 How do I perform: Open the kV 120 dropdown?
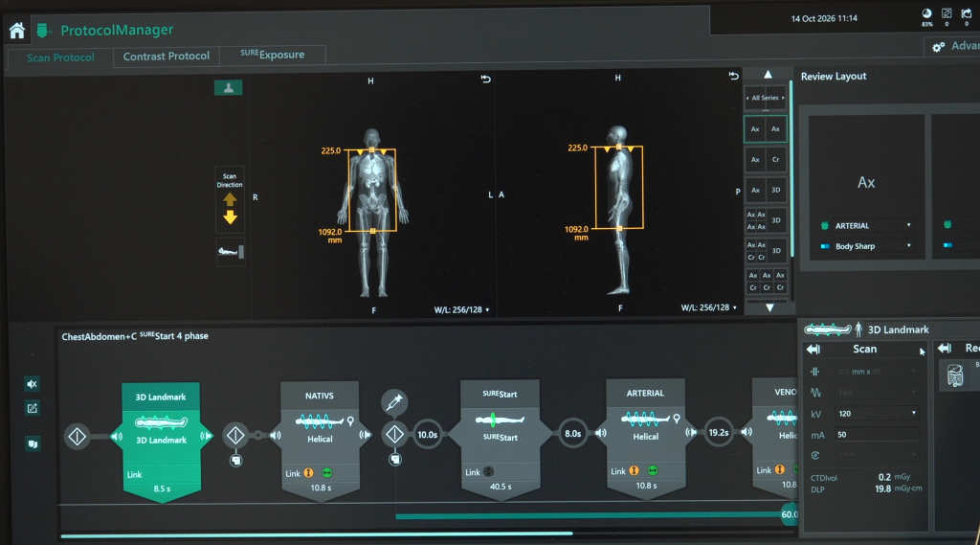tap(877, 414)
